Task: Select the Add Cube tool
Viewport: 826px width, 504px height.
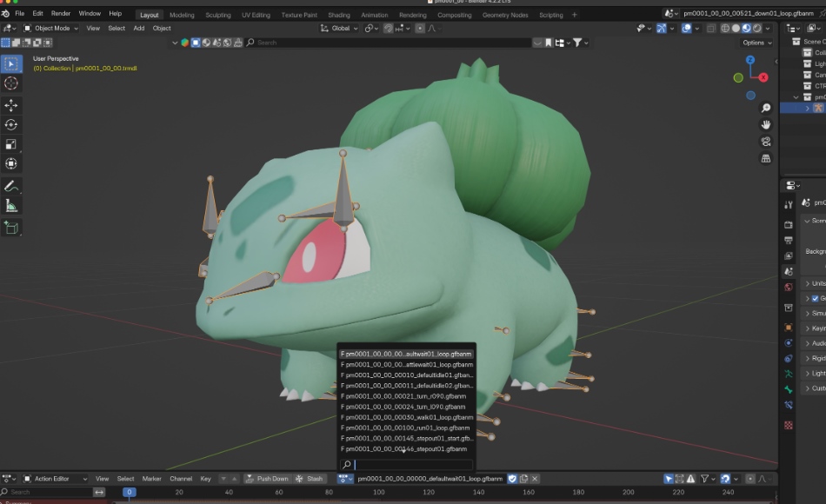Action: [11, 228]
